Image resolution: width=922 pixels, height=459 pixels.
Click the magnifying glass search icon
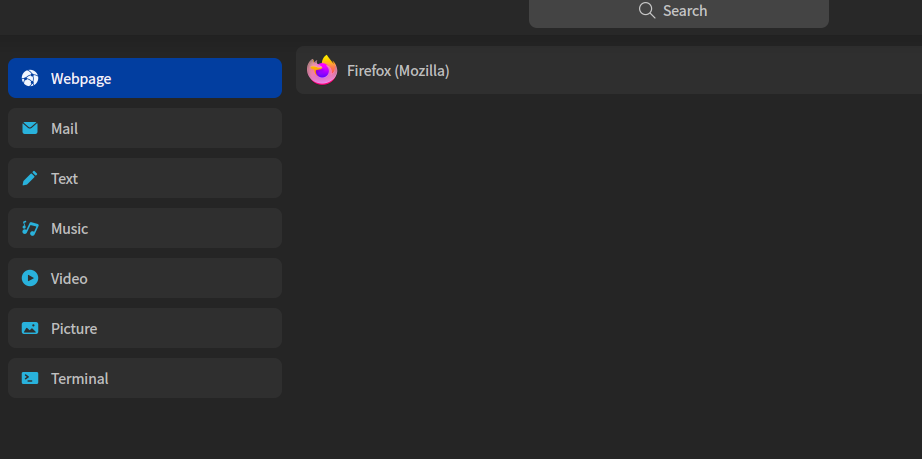pyautogui.click(x=647, y=11)
